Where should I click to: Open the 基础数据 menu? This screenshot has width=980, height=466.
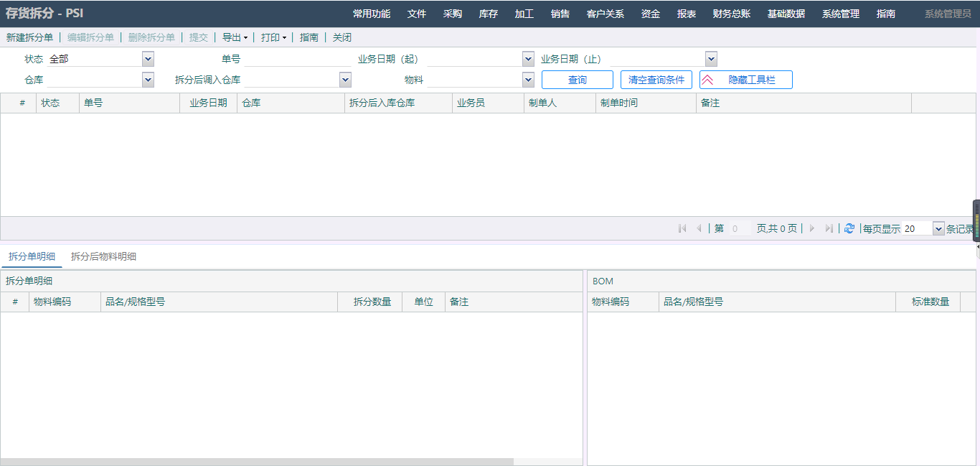point(786,14)
